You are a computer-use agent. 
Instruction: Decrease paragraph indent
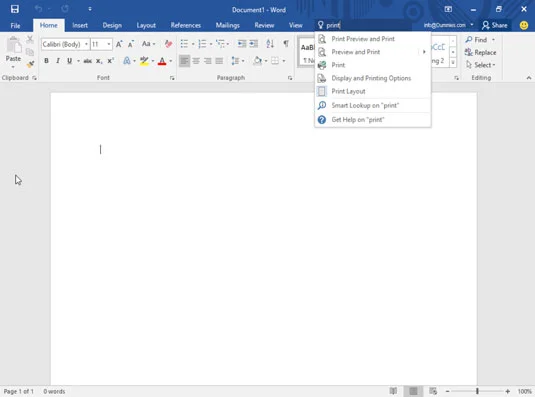click(242, 44)
